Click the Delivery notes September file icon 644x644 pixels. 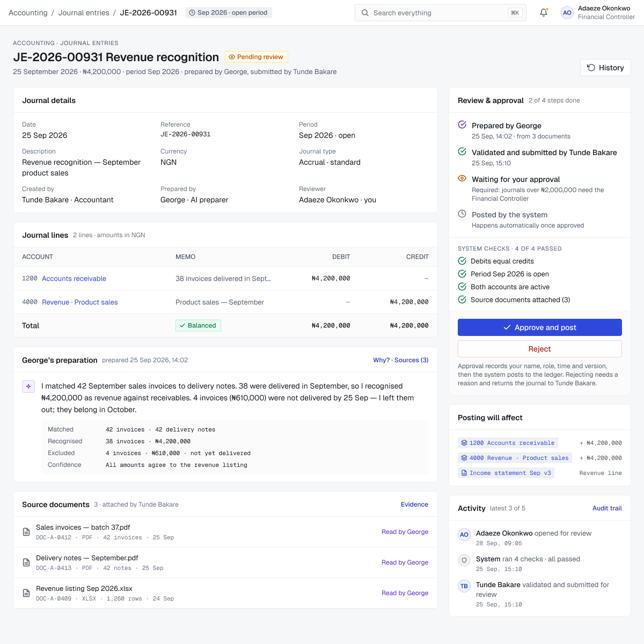coord(26,562)
